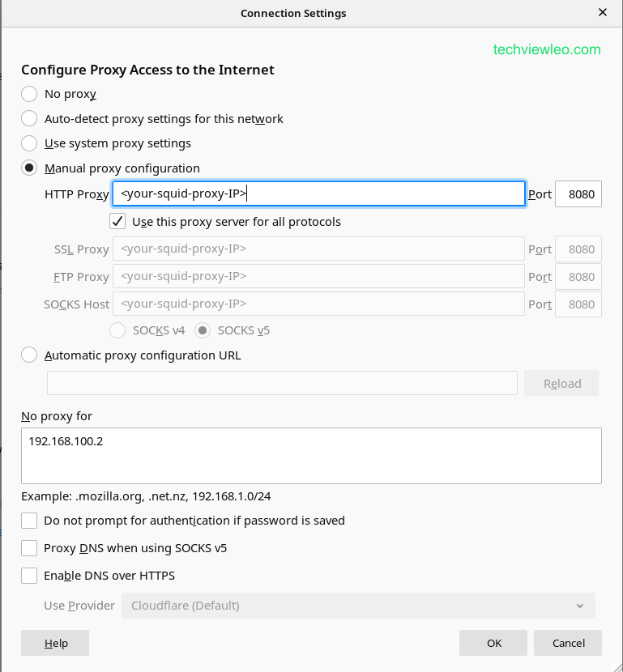This screenshot has width=623, height=672.
Task: Select the No proxy option
Action: coord(29,94)
